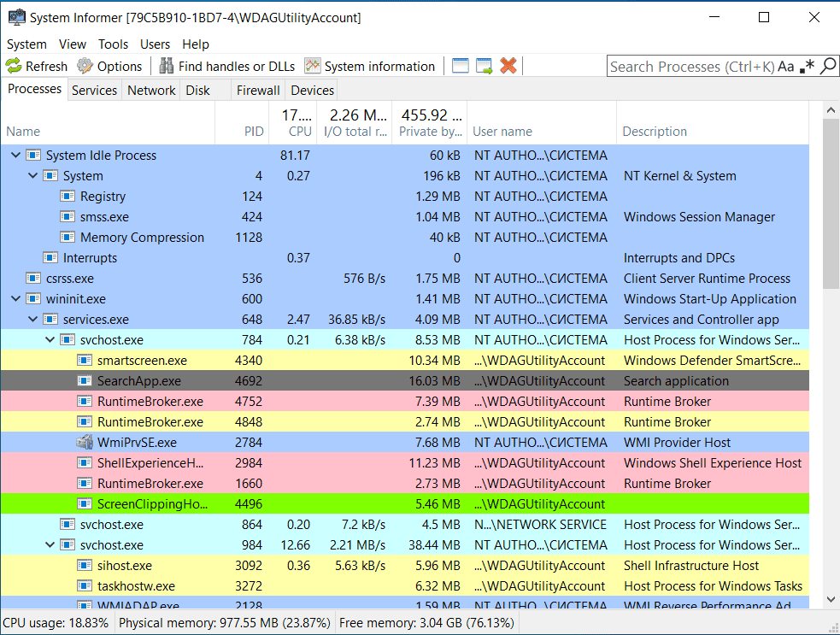The height and width of the screenshot is (635, 840).
Task: Click the Find handles or DLLs binoculars icon
Action: coord(166,66)
